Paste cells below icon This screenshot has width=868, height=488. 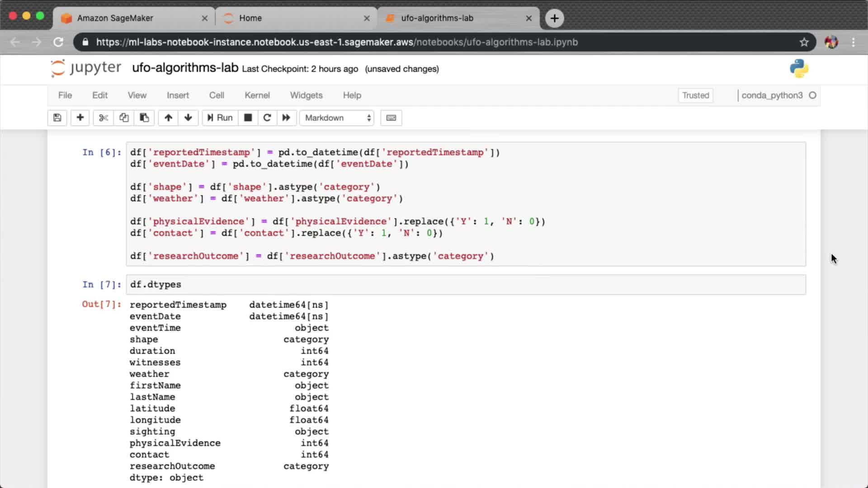coord(144,118)
